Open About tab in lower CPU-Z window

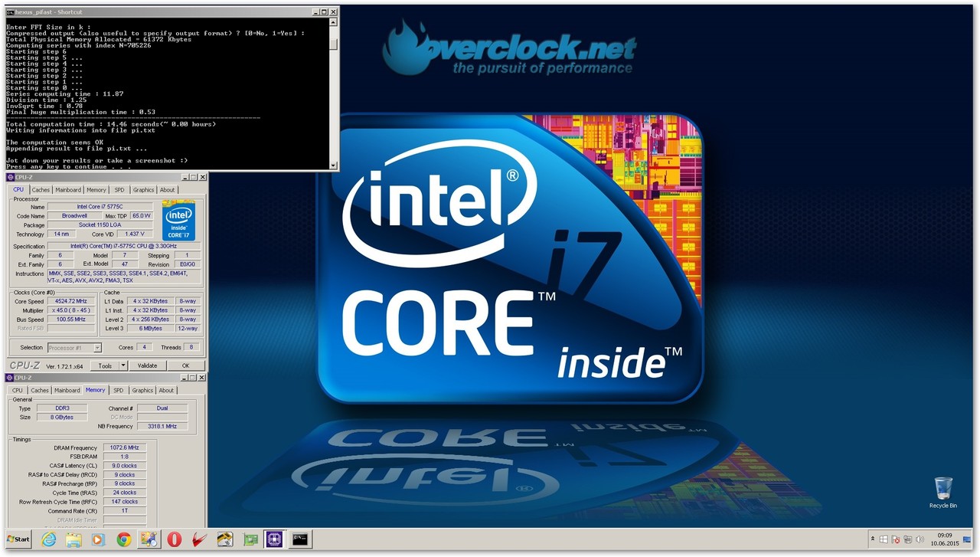(x=166, y=391)
